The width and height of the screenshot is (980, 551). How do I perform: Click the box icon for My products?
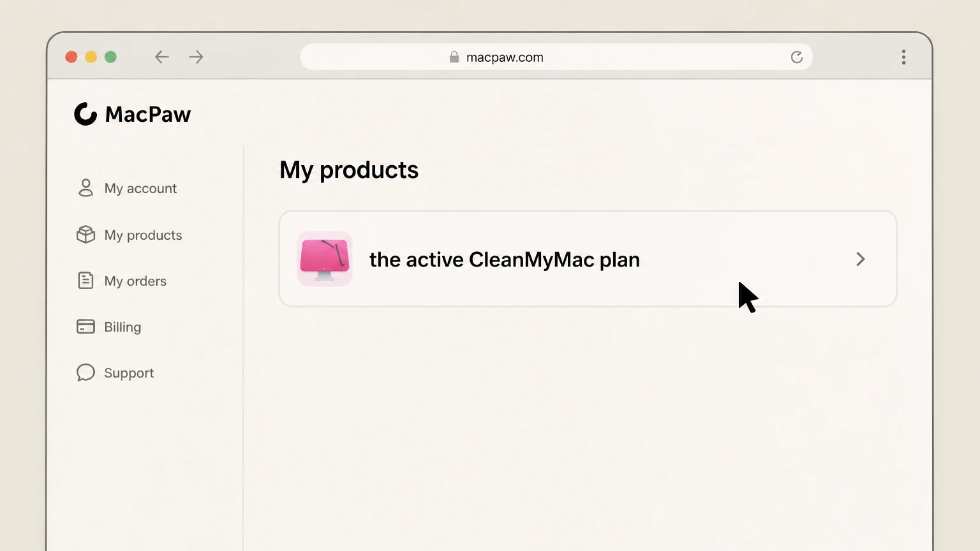pyautogui.click(x=85, y=235)
